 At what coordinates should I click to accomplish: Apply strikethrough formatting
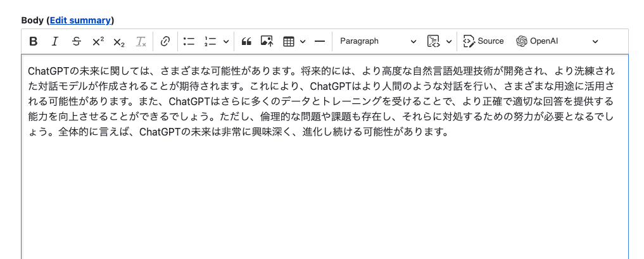[x=77, y=41]
